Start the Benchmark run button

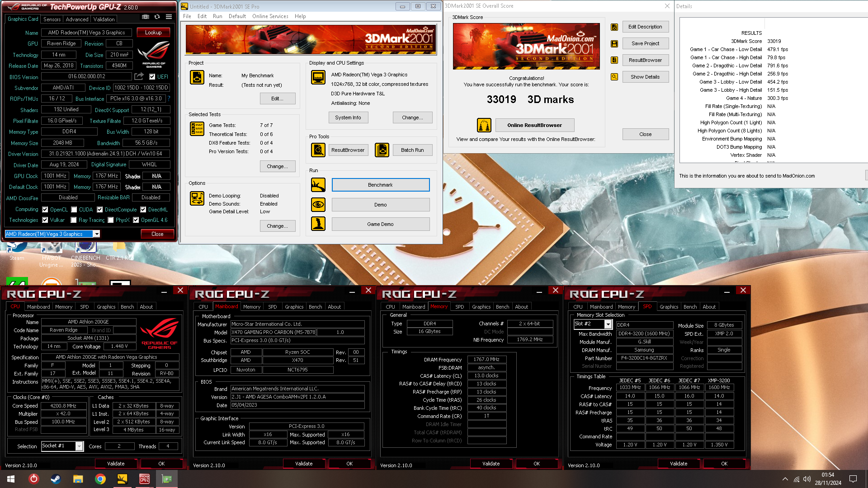click(x=381, y=185)
